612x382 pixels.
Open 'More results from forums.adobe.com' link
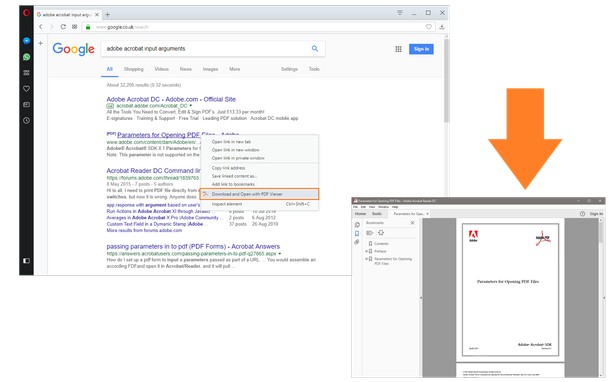pos(144,230)
